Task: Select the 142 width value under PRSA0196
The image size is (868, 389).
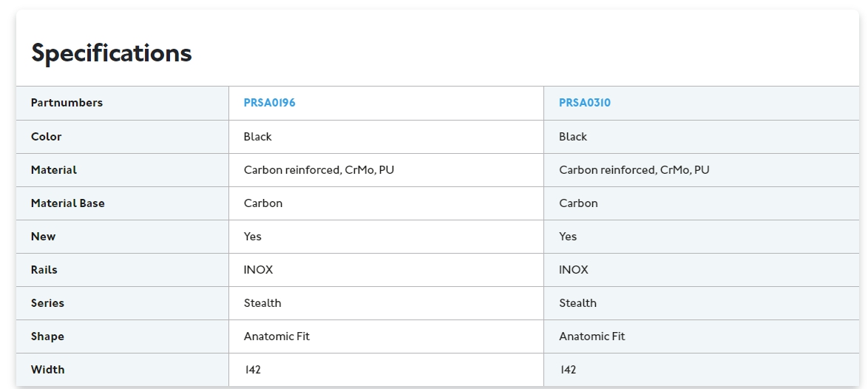Action: 252,369
